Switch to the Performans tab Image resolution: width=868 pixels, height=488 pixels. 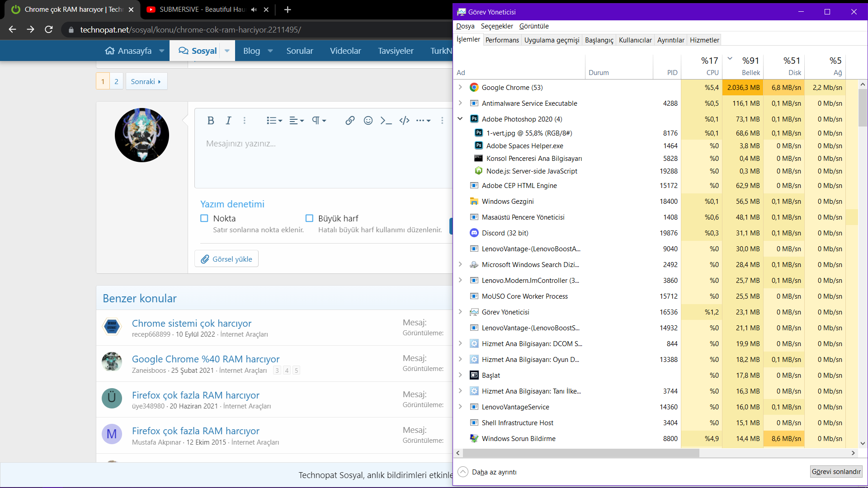502,40
